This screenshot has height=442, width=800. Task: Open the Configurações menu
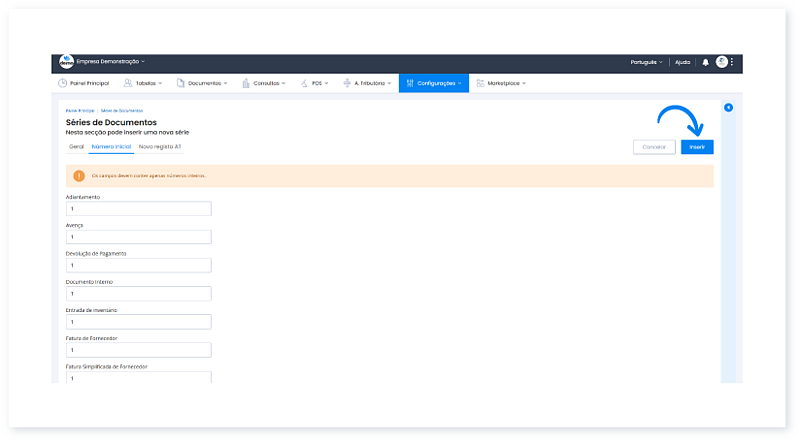tap(434, 83)
